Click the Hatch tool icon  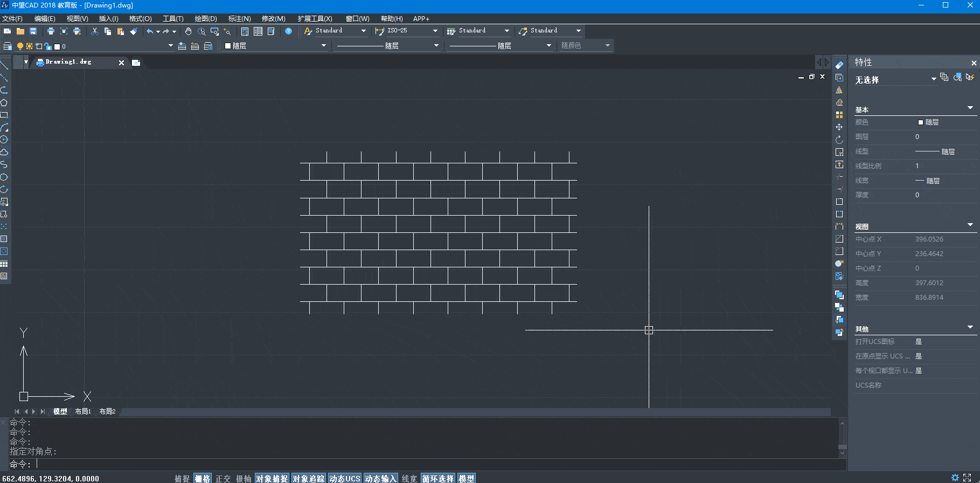4,239
